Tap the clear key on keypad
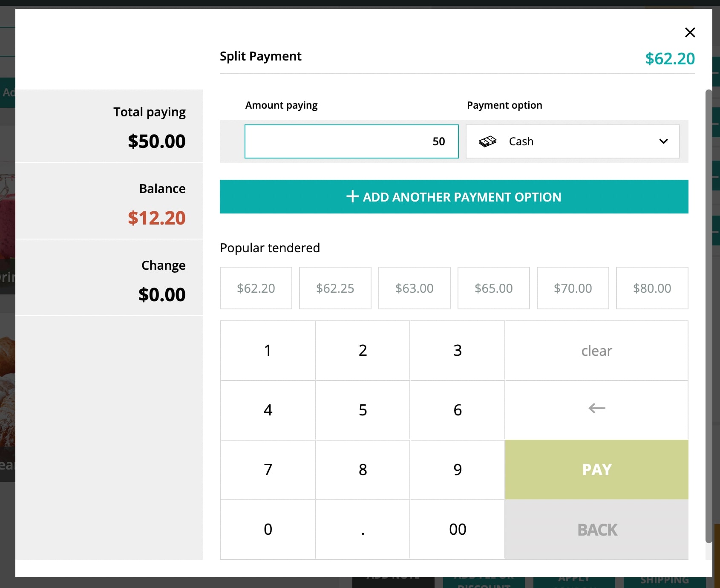Viewport: 720px width, 588px height. 596,351
